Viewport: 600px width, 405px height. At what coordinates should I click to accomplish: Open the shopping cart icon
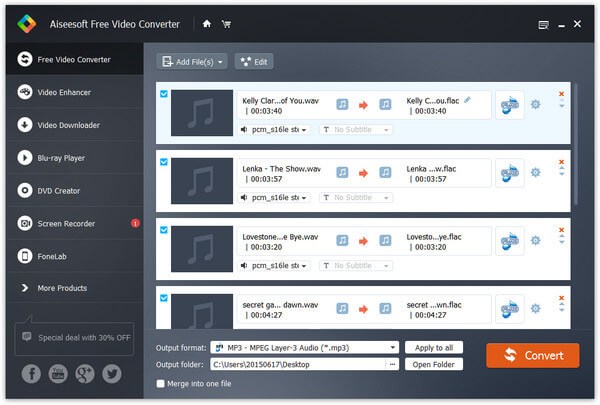226,24
